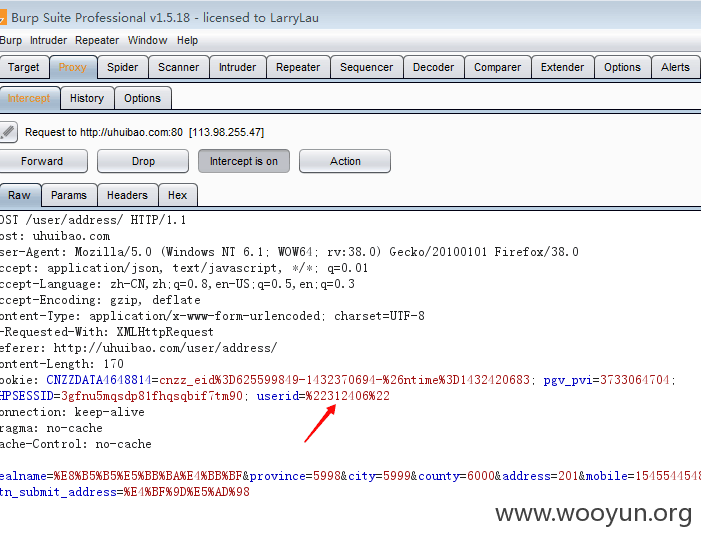Screen dimensions: 701x542
Task: Click the pencil edit icon beside the request target
Action: click(x=8, y=132)
